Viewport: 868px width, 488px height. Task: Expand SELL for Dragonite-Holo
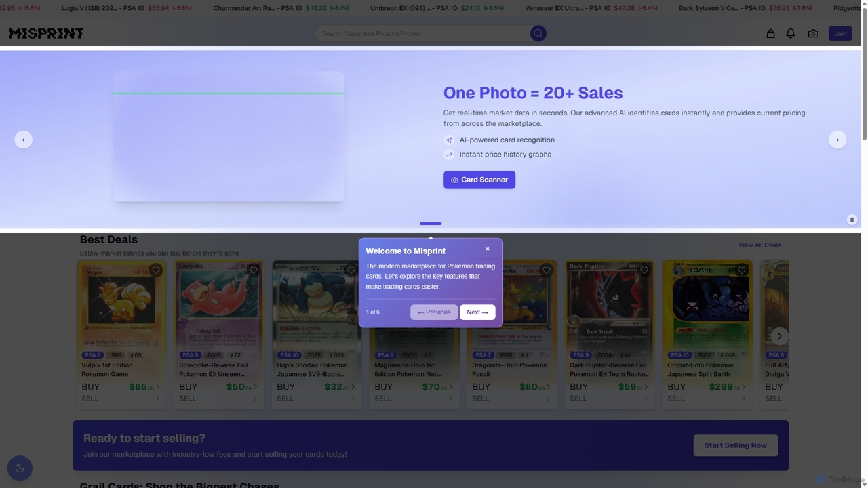pos(511,399)
